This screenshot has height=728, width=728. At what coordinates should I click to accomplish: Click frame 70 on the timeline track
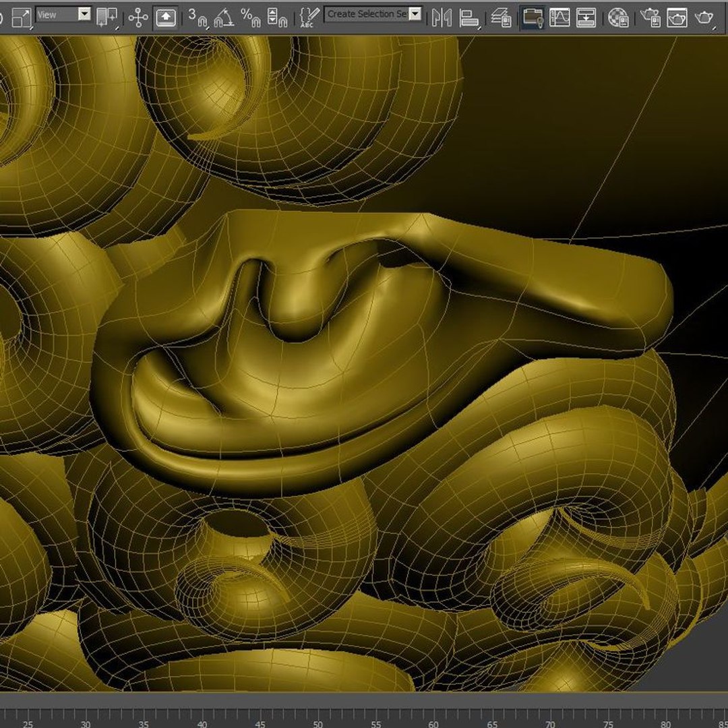pos(550,723)
